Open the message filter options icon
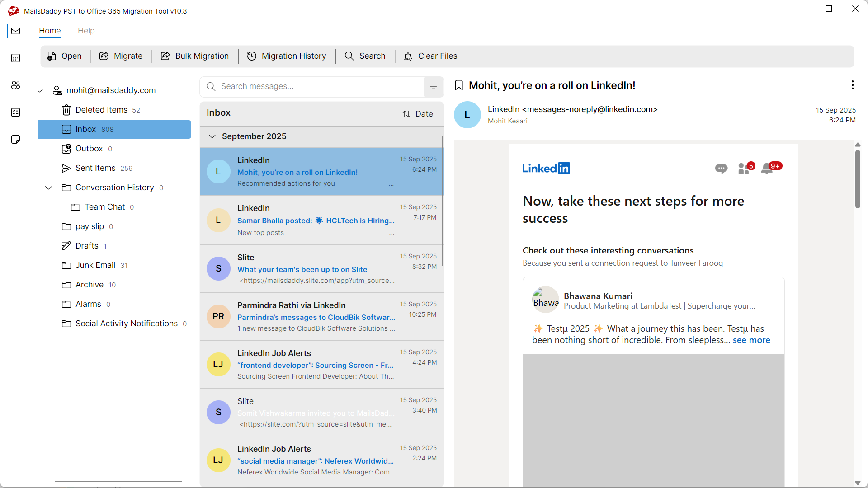The image size is (868, 488). coord(434,86)
